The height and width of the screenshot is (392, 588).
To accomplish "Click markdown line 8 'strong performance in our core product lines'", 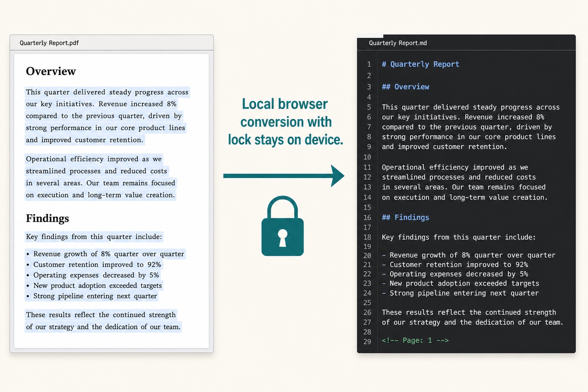I will tap(469, 137).
